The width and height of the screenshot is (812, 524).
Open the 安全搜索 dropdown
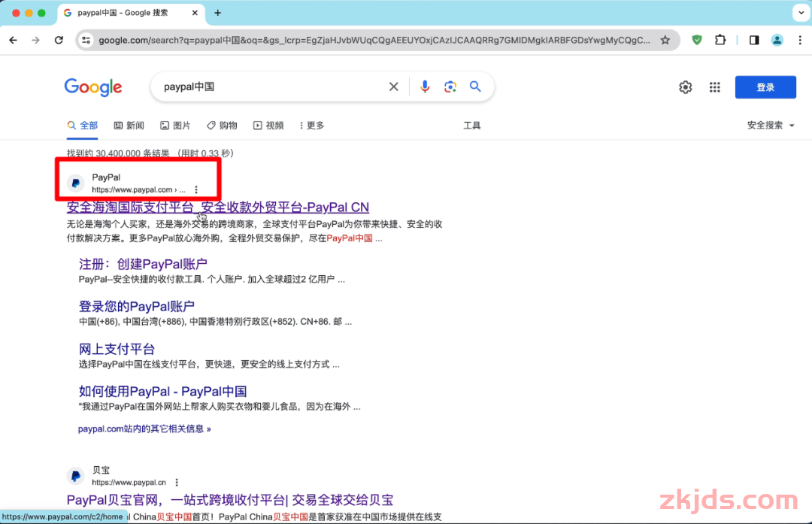[771, 126]
